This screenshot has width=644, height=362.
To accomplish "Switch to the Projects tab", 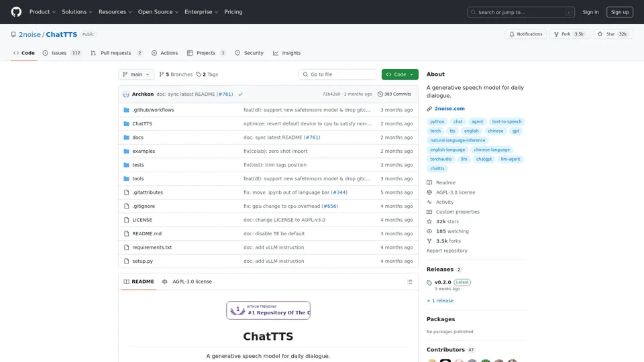I will tap(206, 53).
